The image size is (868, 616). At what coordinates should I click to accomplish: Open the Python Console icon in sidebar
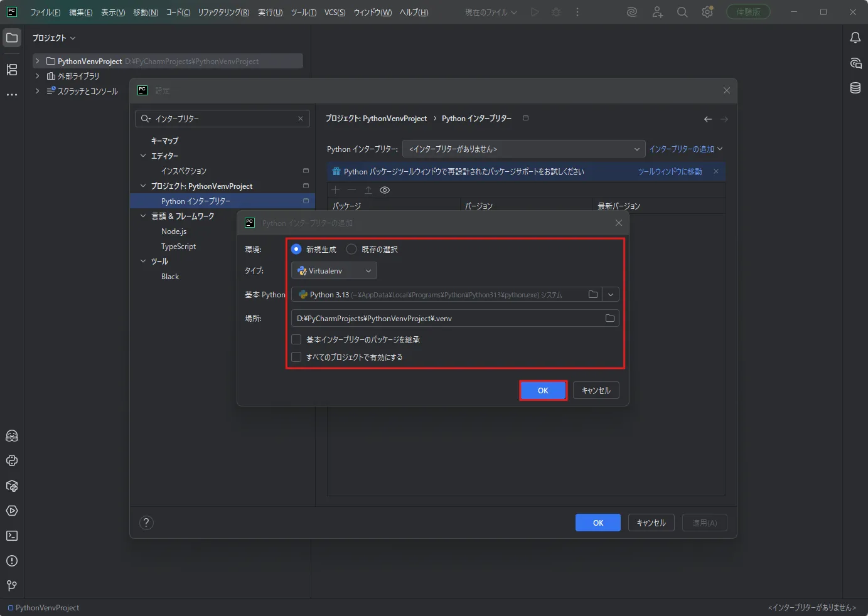pyautogui.click(x=12, y=460)
